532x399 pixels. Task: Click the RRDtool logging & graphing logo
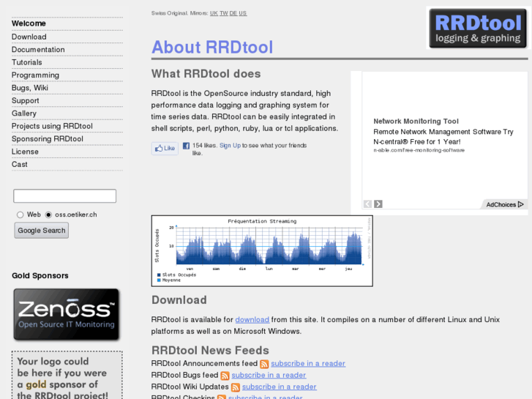[478, 28]
